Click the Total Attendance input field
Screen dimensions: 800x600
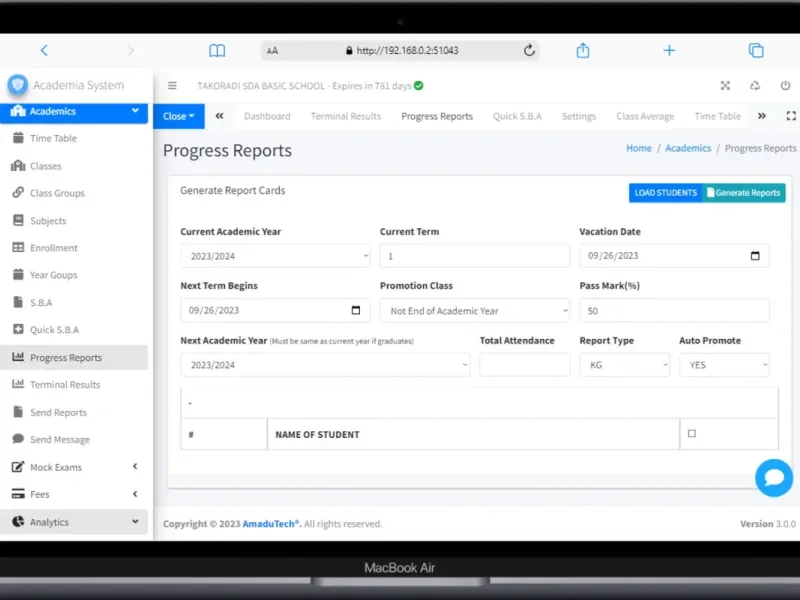524,365
